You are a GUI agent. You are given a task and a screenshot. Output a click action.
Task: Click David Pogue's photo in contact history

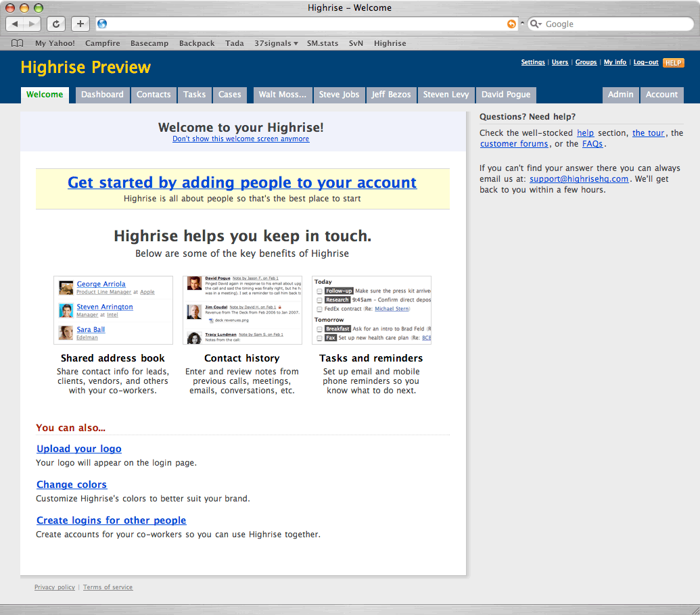point(194,283)
